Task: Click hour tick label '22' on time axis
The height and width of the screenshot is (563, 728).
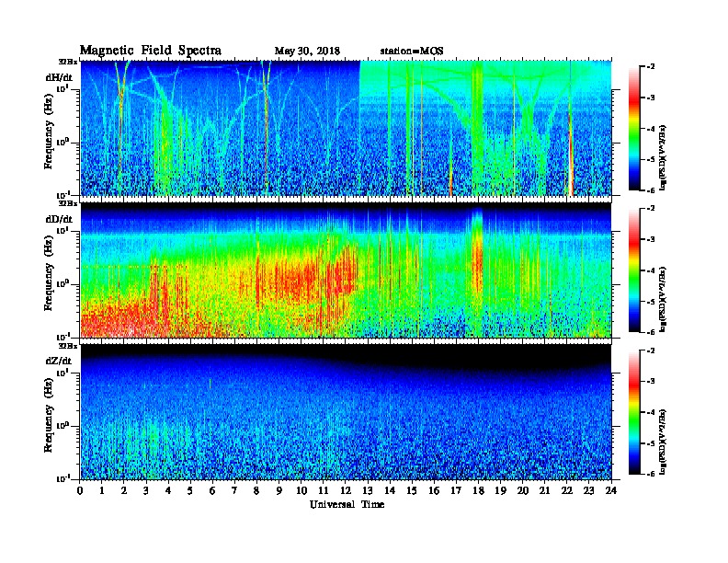Action: point(567,490)
